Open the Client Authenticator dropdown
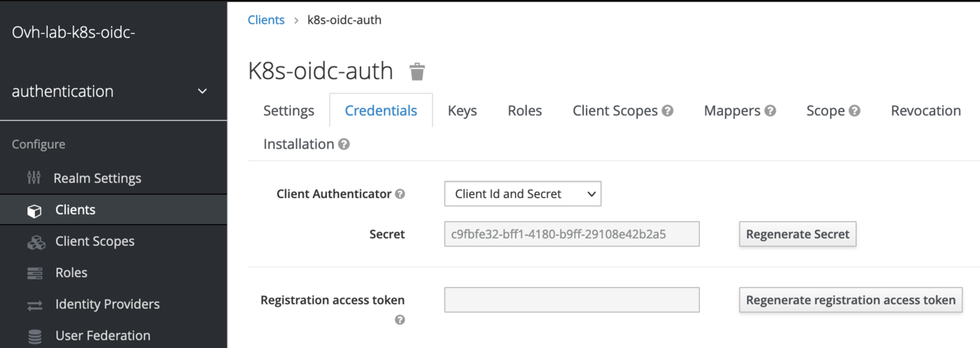This screenshot has height=348, width=980. tap(522, 194)
